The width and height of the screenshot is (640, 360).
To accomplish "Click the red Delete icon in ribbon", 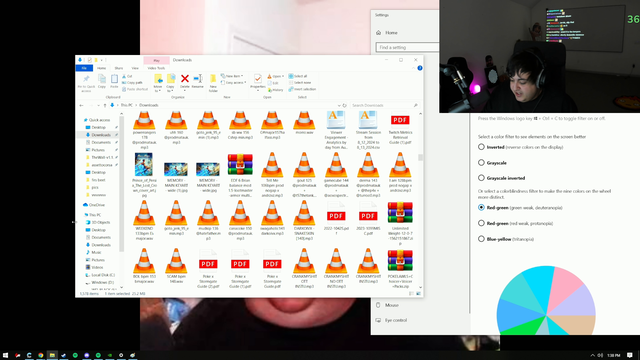I will click(x=184, y=78).
